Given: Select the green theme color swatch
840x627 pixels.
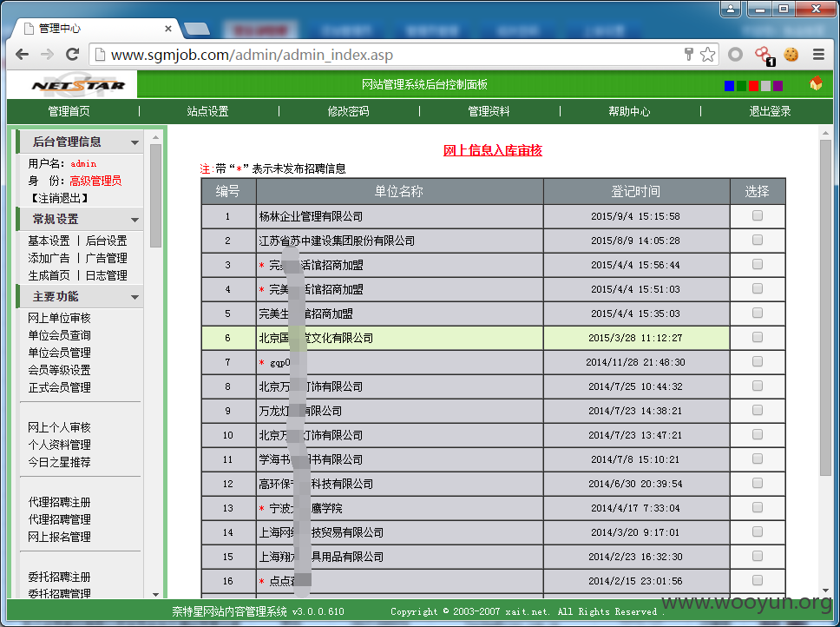Looking at the screenshot, I should point(741,86).
